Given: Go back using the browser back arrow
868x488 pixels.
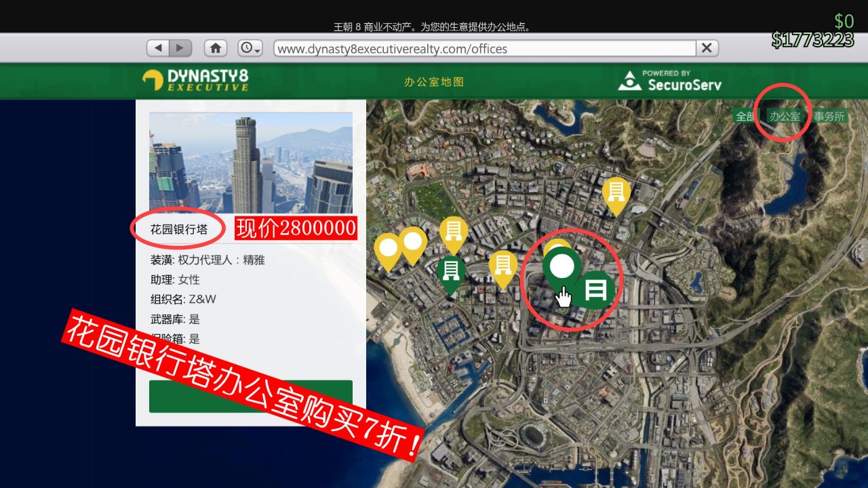Looking at the screenshot, I should pyautogui.click(x=158, y=48).
